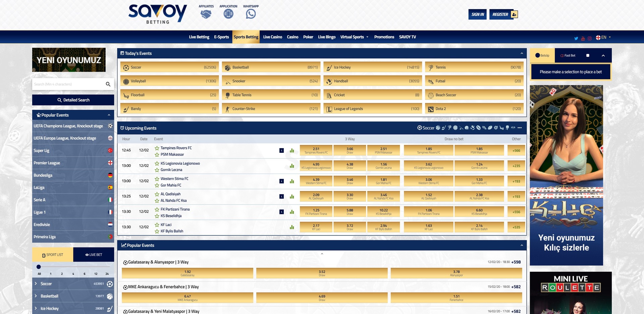The image size is (644, 314).
Task: Filter upcoming events by snooker cue icon
Action: 461,128
